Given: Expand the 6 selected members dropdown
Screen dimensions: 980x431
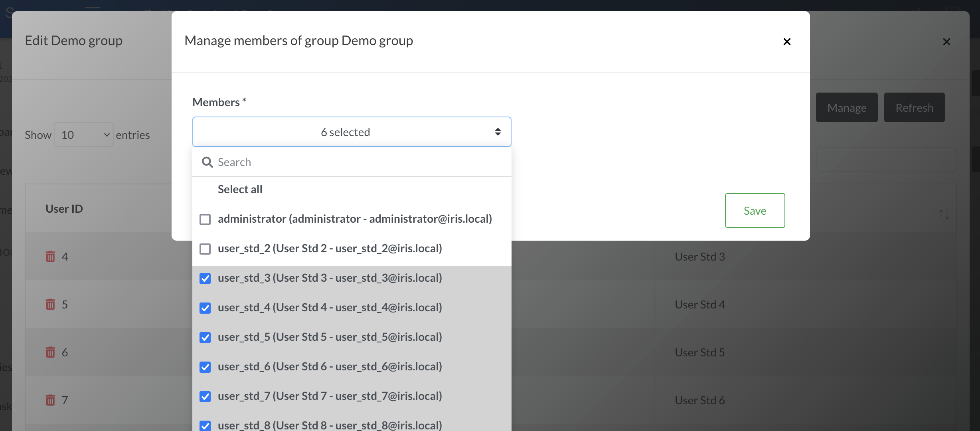Looking at the screenshot, I should pyautogui.click(x=352, y=132).
